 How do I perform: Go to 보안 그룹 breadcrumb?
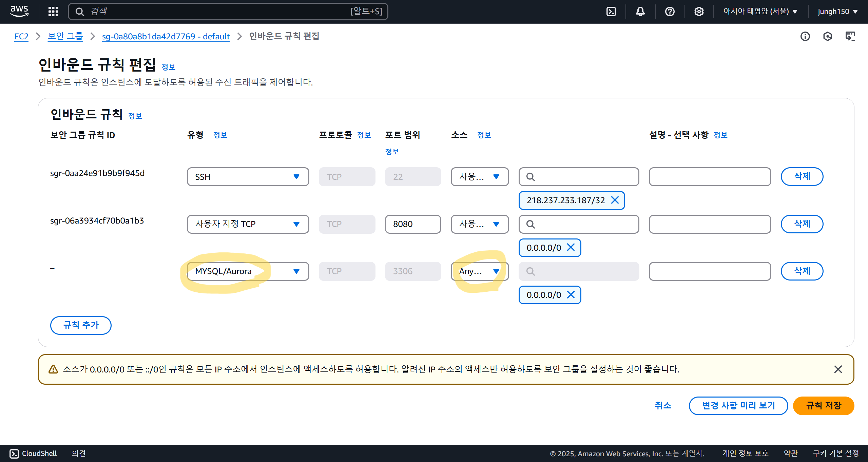click(65, 36)
